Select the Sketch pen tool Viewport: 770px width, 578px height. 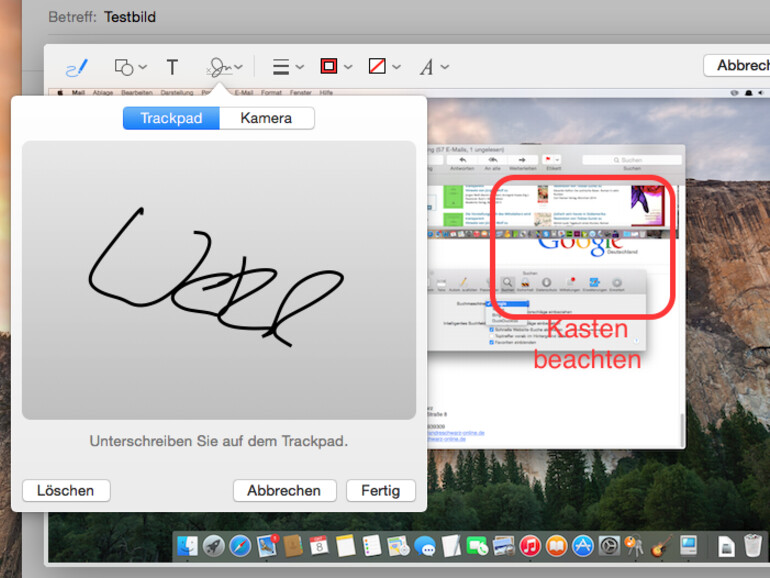[77, 67]
